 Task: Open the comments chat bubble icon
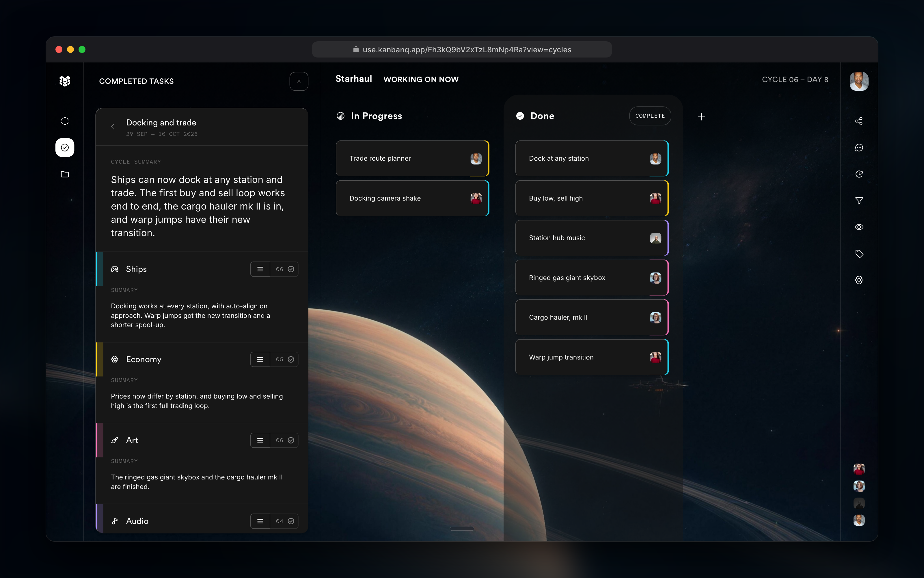(x=859, y=148)
